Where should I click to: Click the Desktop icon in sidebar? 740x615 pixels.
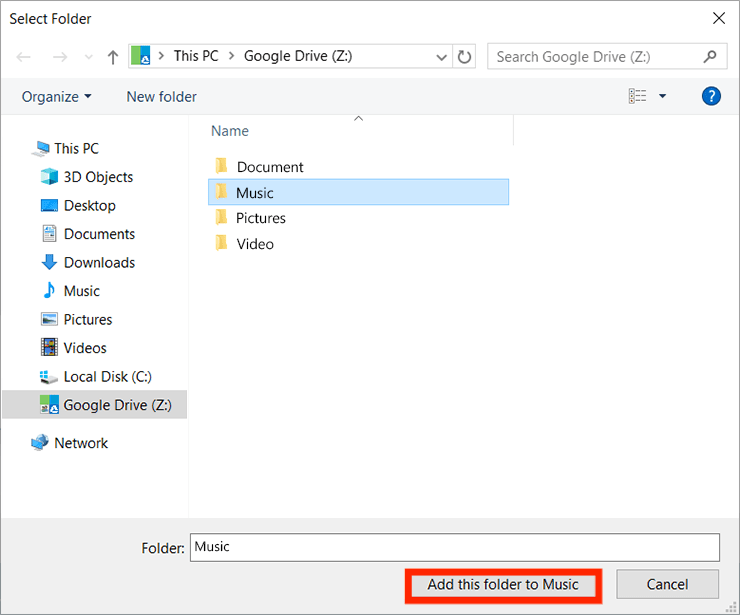[x=49, y=205]
